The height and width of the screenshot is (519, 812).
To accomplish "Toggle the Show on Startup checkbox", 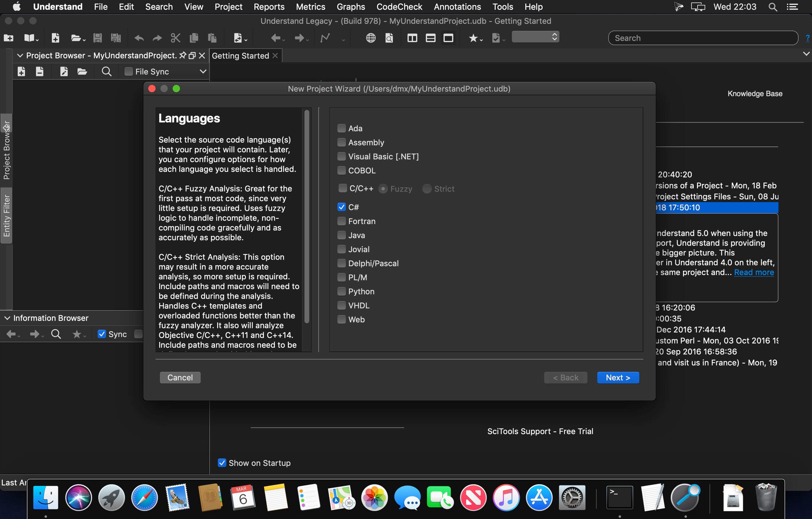I will pyautogui.click(x=222, y=463).
